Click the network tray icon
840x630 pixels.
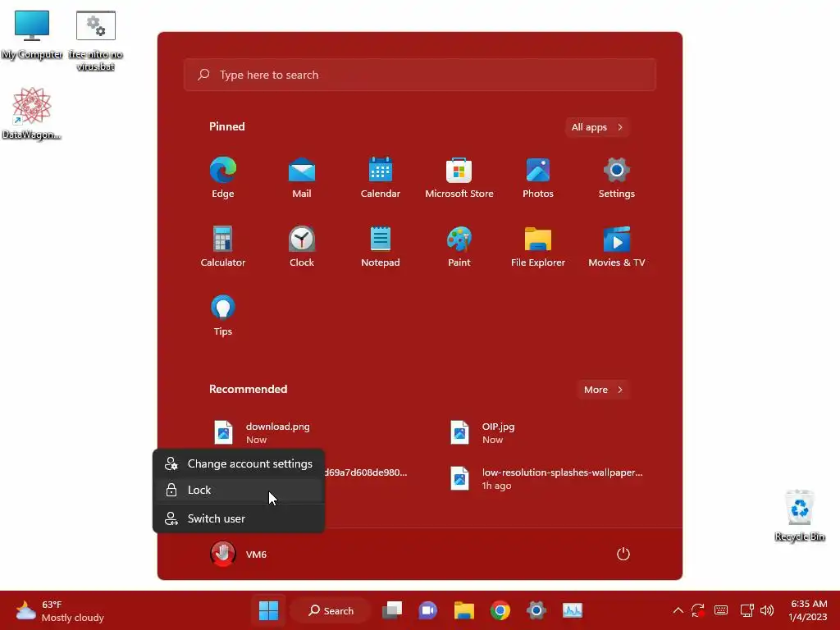(x=746, y=610)
